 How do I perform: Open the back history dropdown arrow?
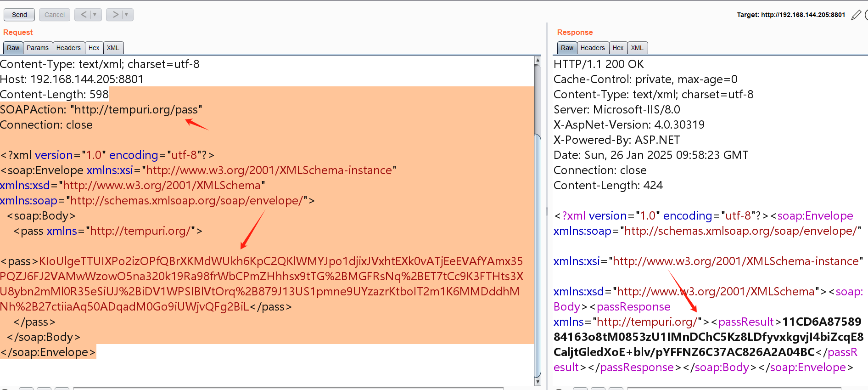click(95, 15)
